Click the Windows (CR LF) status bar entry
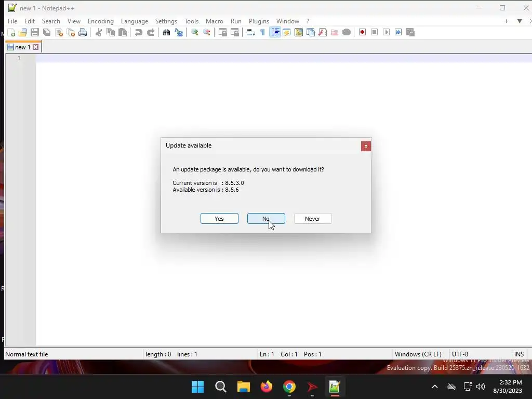Image resolution: width=532 pixels, height=399 pixels. (x=418, y=354)
